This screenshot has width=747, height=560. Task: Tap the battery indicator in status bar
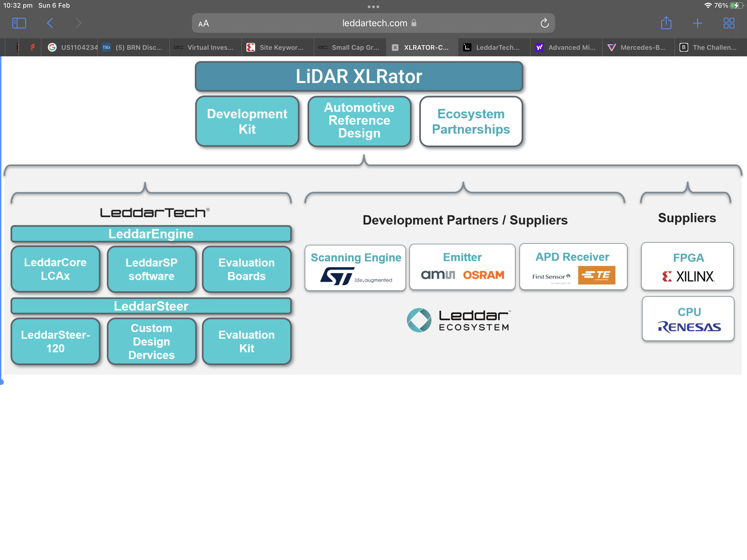(x=737, y=5)
